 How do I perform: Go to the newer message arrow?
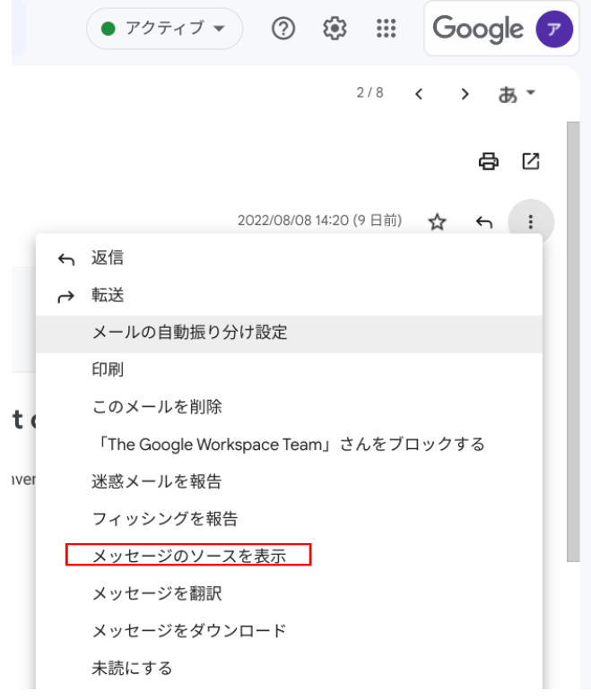419,94
